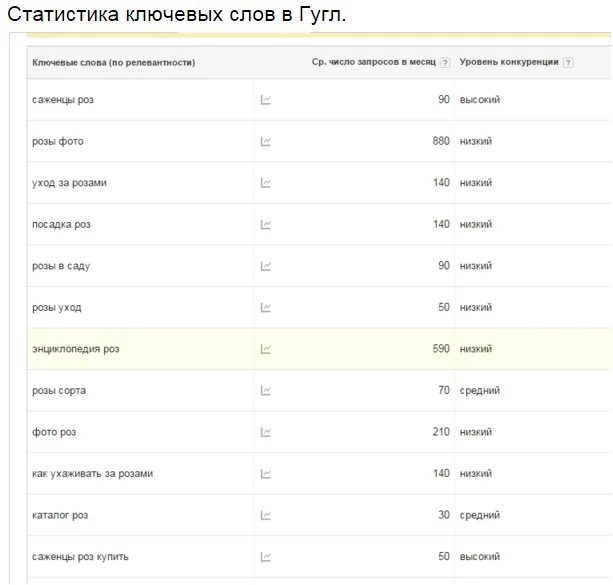Select keyword розы фото
The image size is (613, 585).
pos(58,141)
